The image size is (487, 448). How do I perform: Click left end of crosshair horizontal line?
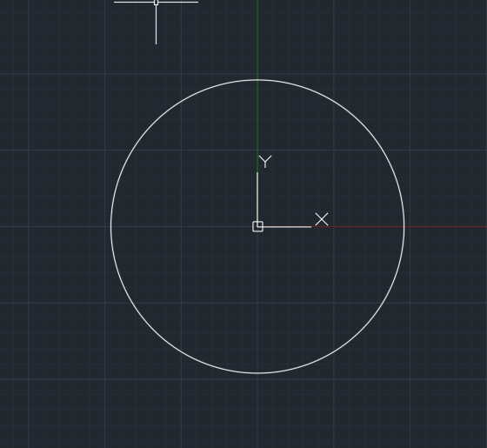pyautogui.click(x=116, y=2)
